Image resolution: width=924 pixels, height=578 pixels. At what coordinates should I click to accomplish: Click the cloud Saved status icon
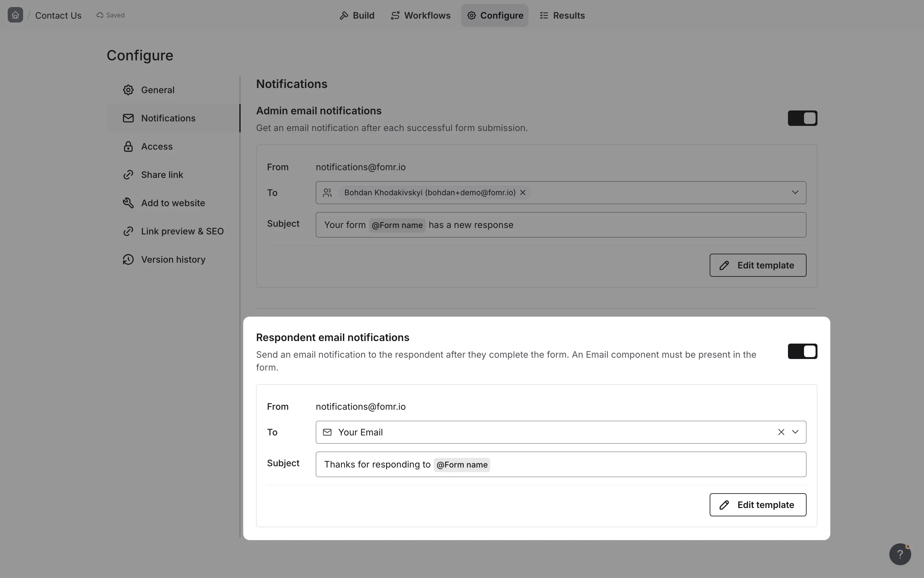coord(100,15)
